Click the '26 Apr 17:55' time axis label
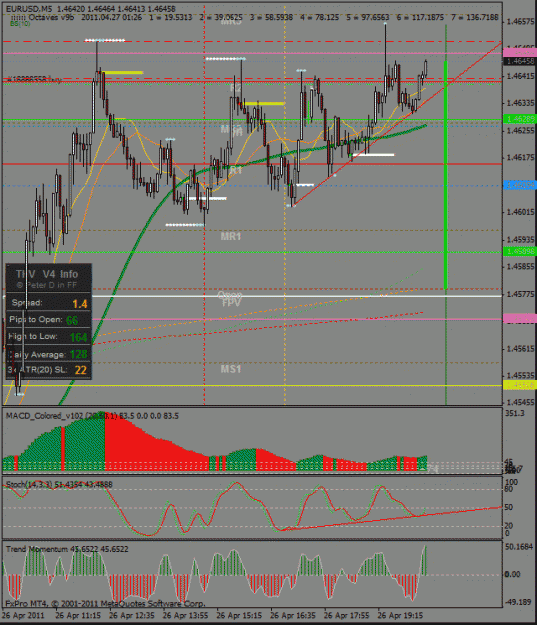 (347, 615)
